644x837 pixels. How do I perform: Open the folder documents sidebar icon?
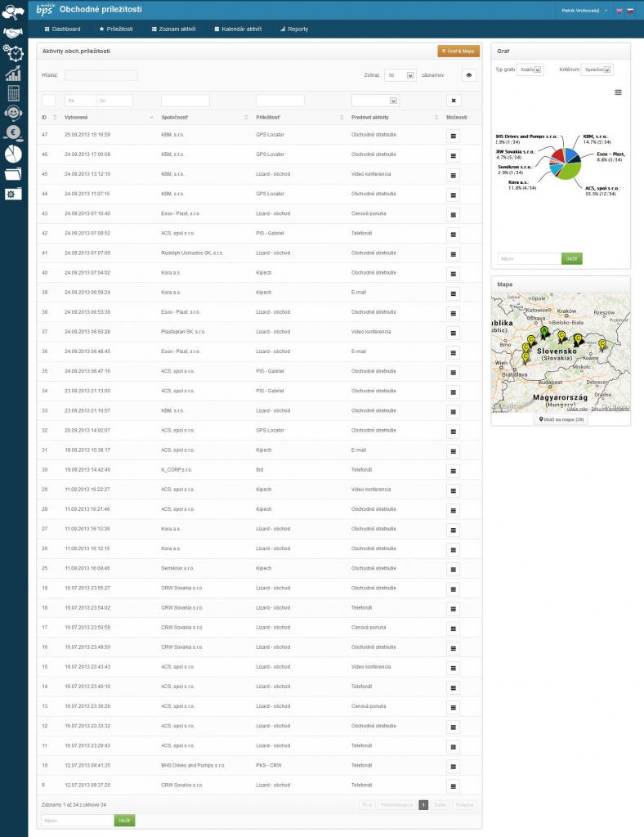[13, 174]
